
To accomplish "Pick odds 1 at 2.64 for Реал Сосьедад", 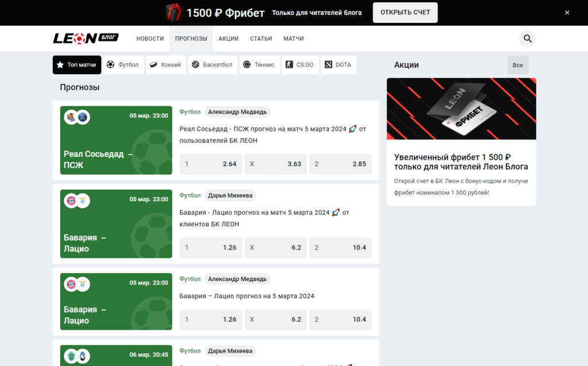I will (x=211, y=164).
